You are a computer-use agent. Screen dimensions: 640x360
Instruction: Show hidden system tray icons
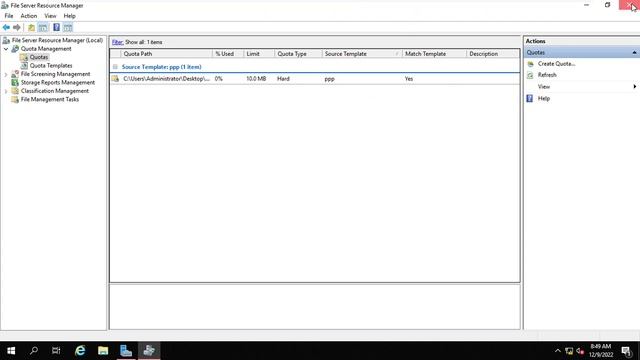click(x=558, y=351)
